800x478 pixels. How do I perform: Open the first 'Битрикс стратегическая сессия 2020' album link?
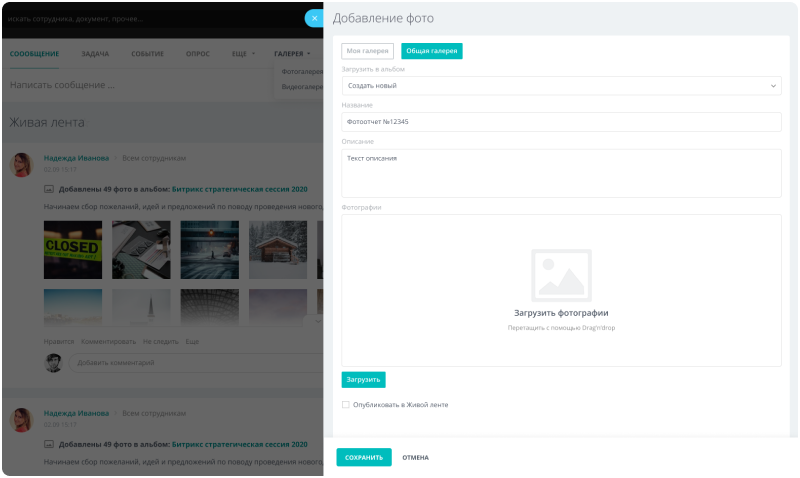(x=240, y=189)
